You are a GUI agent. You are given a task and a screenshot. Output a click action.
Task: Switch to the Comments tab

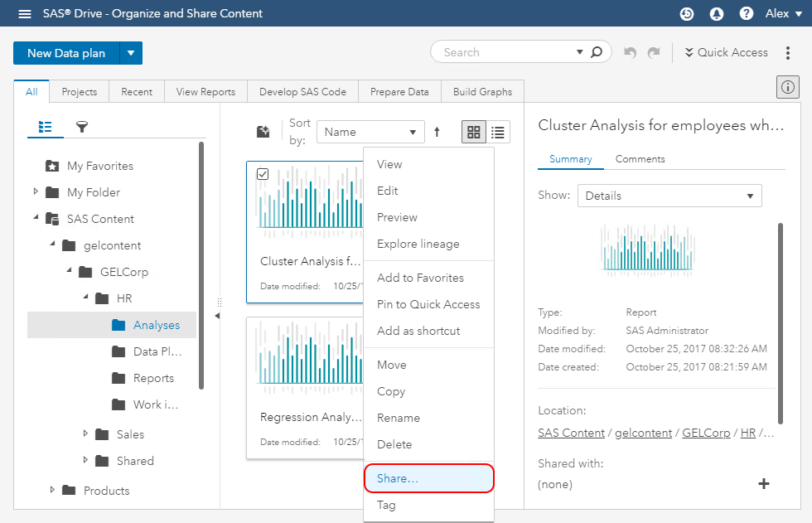tap(640, 159)
